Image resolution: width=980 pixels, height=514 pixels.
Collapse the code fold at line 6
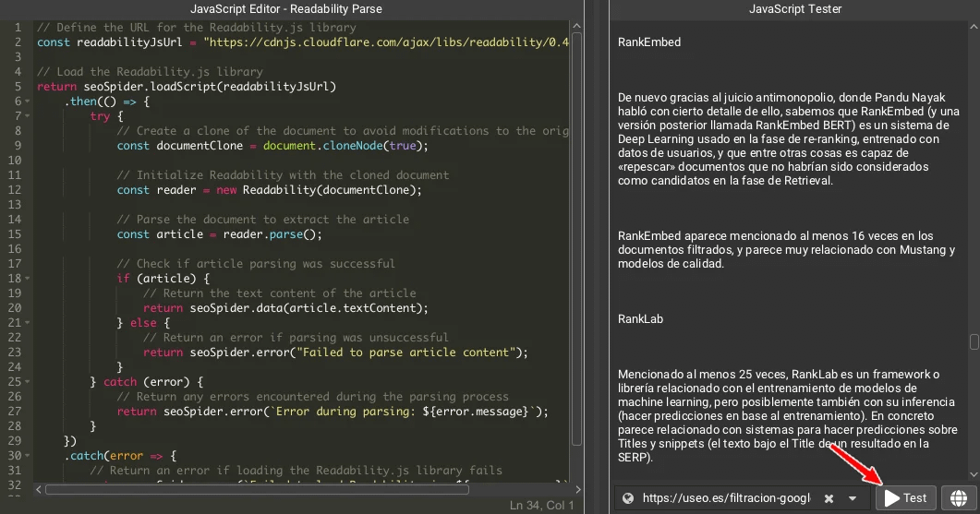click(x=28, y=102)
